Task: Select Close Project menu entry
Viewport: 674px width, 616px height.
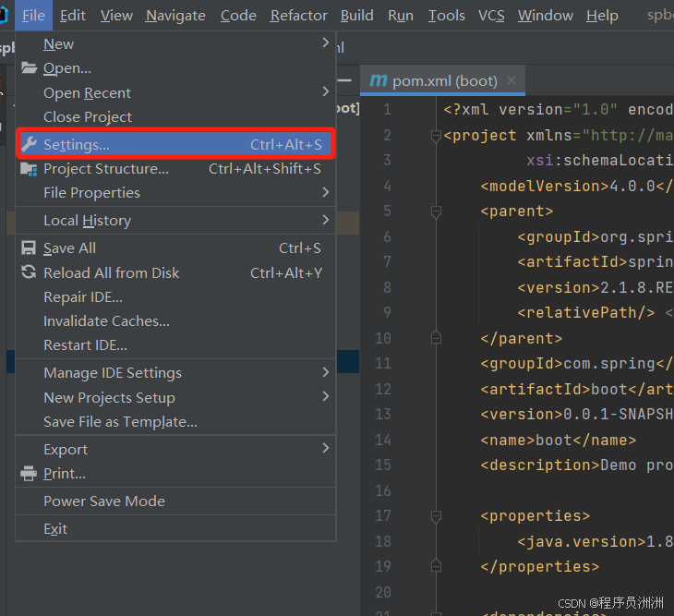Action: [x=88, y=117]
